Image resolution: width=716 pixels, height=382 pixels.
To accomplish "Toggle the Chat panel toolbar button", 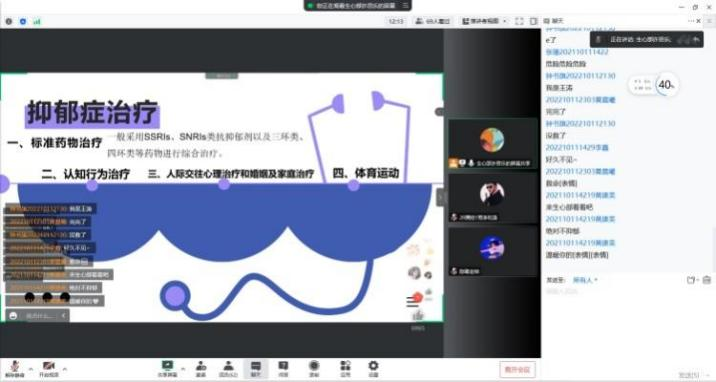I will point(256,368).
